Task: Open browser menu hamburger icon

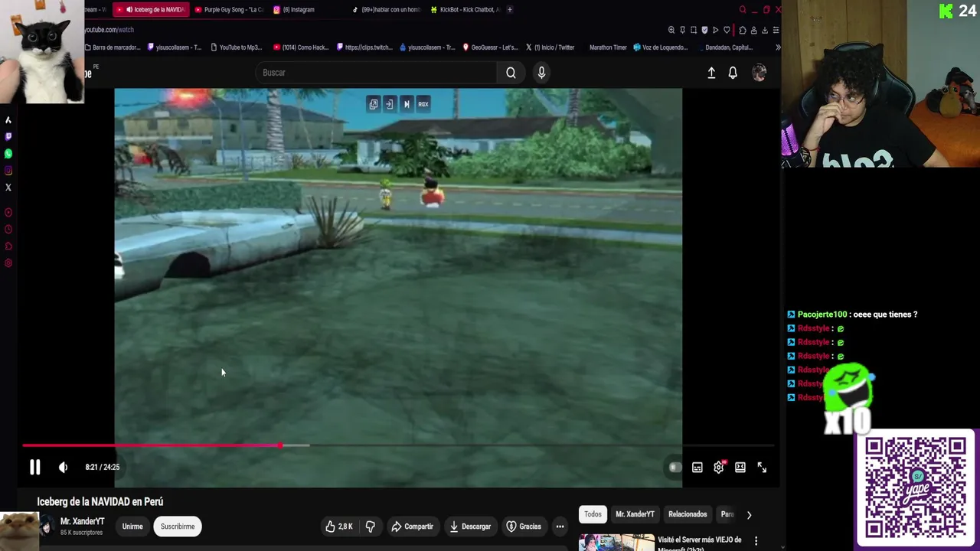Action: [x=776, y=30]
